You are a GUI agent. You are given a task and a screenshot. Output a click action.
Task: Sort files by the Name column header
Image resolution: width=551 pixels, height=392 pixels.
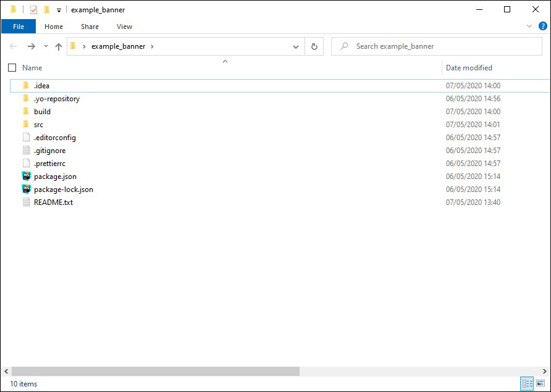click(32, 68)
